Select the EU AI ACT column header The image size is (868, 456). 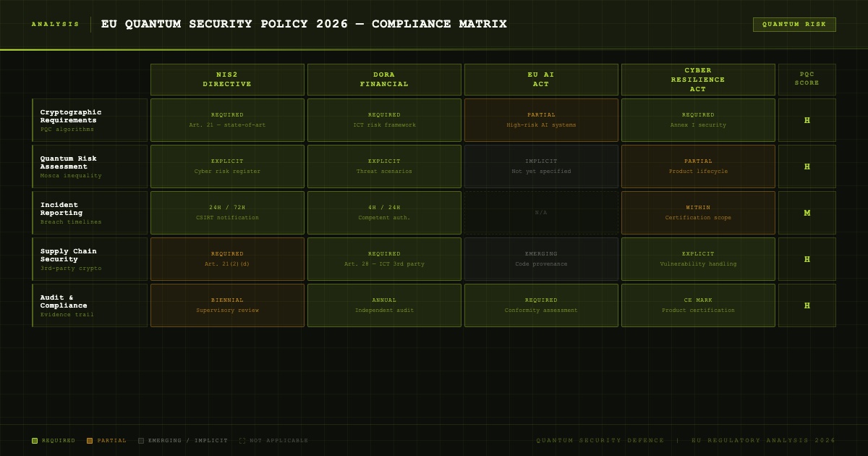[x=541, y=80]
